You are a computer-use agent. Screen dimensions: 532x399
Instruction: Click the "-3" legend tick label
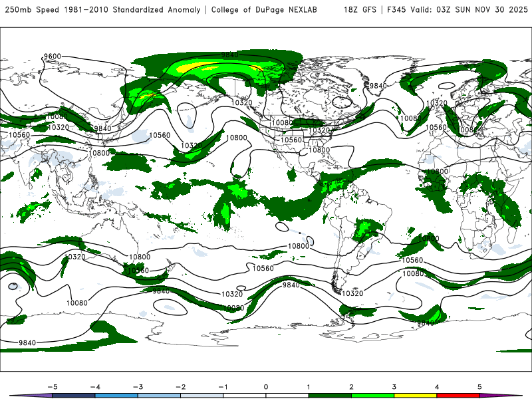point(138,387)
